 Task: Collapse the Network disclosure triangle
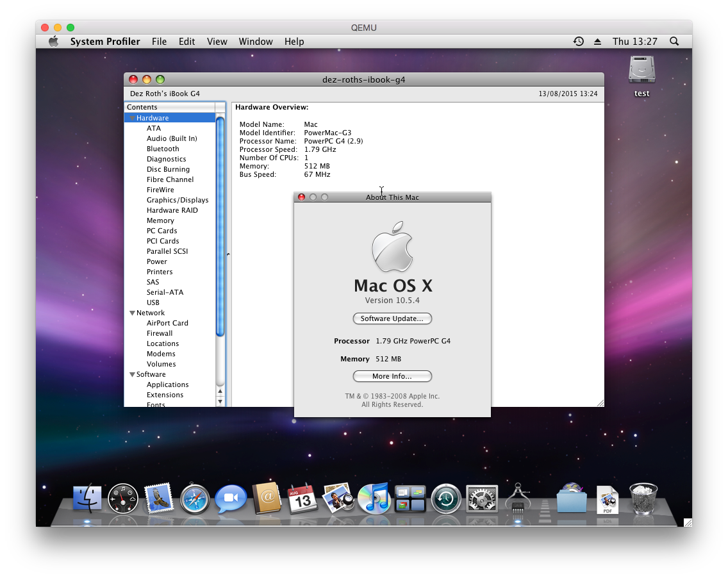click(131, 313)
